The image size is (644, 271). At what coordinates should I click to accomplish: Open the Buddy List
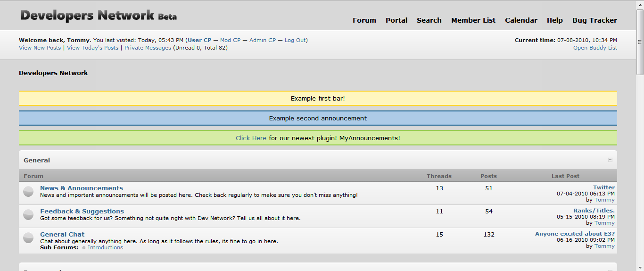point(595,48)
